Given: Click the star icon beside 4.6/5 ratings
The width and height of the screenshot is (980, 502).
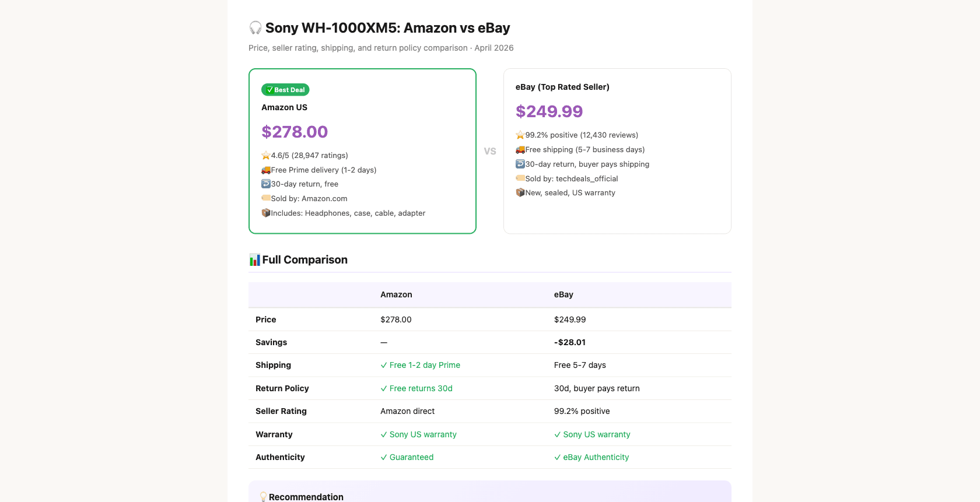Looking at the screenshot, I should click(x=266, y=155).
